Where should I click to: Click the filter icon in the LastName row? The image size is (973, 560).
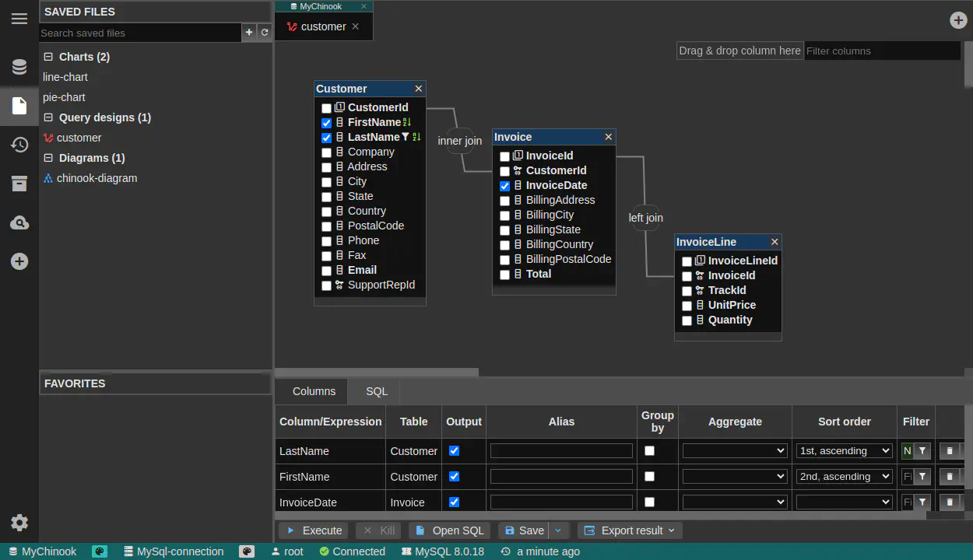922,451
